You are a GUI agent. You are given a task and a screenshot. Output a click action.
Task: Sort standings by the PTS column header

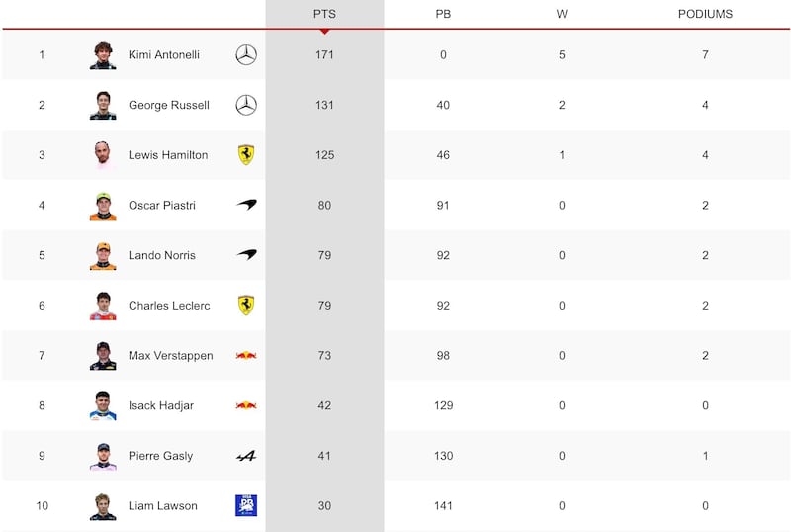[x=324, y=14]
